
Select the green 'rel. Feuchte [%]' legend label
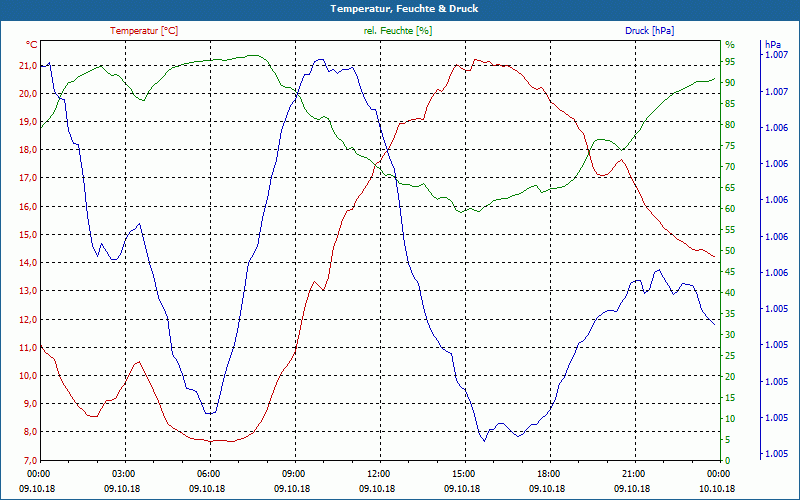tap(397, 31)
